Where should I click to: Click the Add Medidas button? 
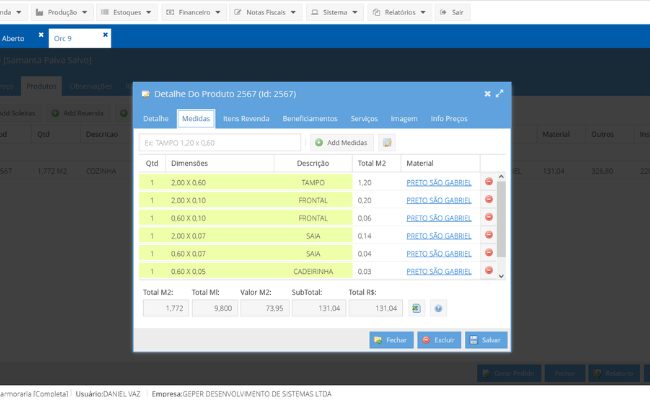point(342,143)
